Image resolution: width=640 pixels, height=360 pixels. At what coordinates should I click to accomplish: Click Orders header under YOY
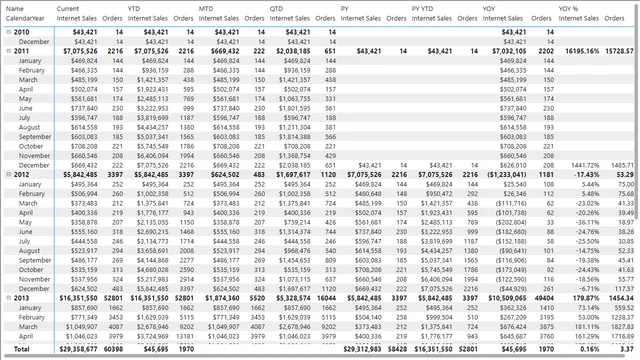click(541, 18)
